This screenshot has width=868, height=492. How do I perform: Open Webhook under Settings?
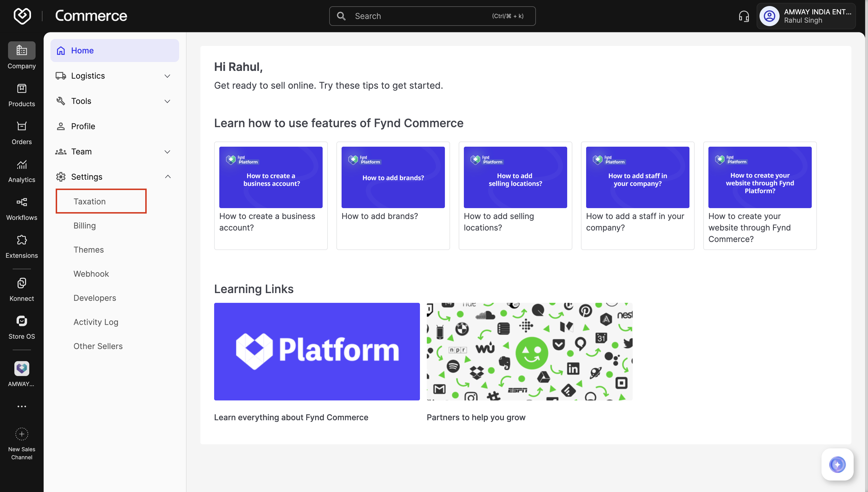pos(91,274)
